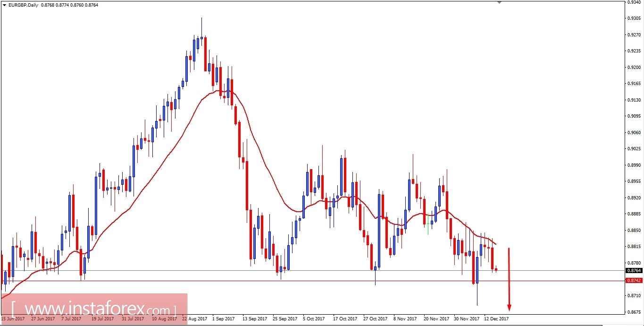The image size is (644, 326).
Task: Click the 0.9305 price axis label
Action: pos(634,18)
